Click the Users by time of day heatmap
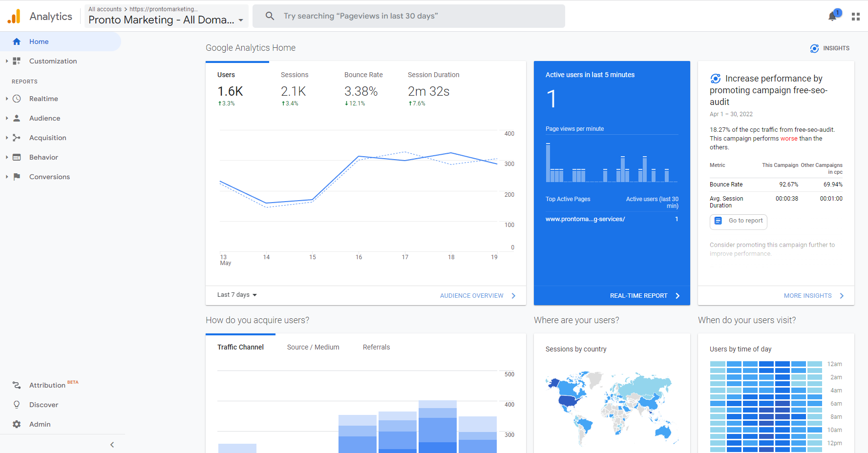Image resolution: width=868 pixels, height=453 pixels. pos(766,407)
